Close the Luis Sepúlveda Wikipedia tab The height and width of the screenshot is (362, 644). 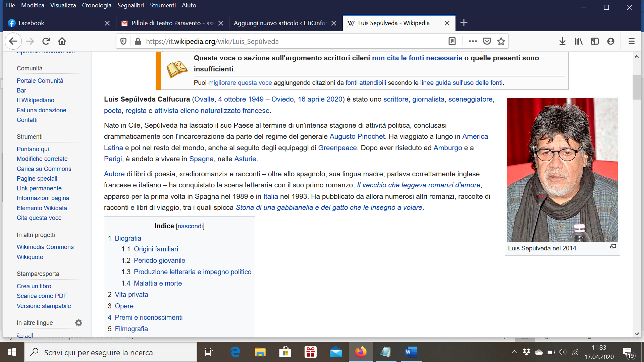click(x=447, y=23)
